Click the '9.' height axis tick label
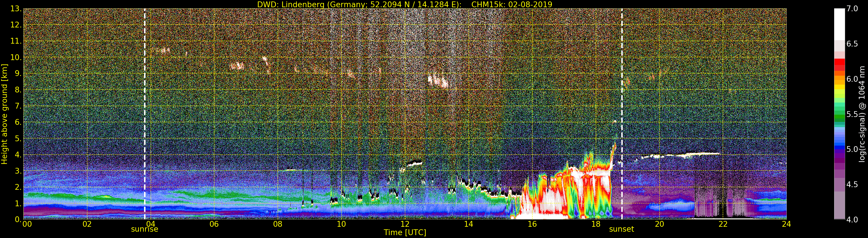 [x=18, y=73]
